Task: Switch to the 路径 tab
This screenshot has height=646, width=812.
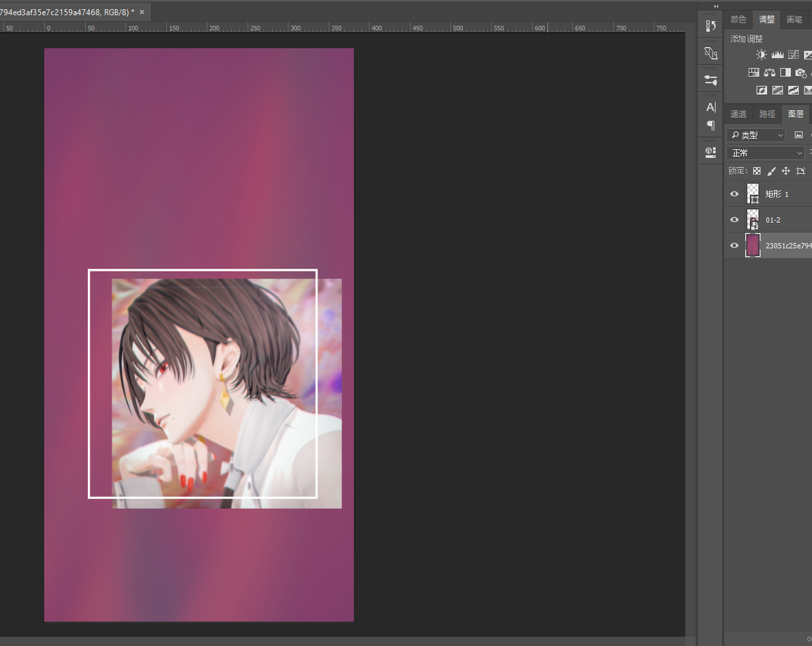Action: tap(767, 114)
